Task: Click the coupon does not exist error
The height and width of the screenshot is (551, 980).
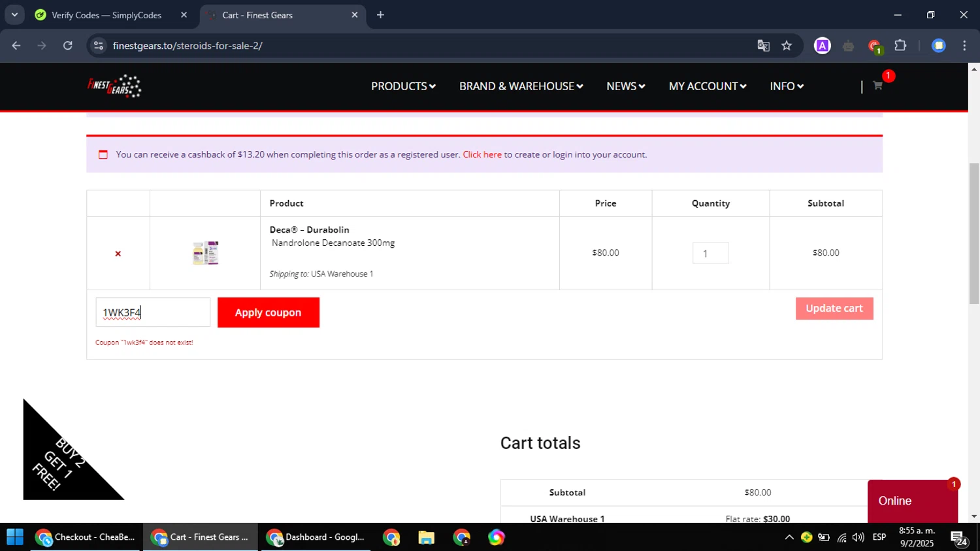Action: coord(144,342)
